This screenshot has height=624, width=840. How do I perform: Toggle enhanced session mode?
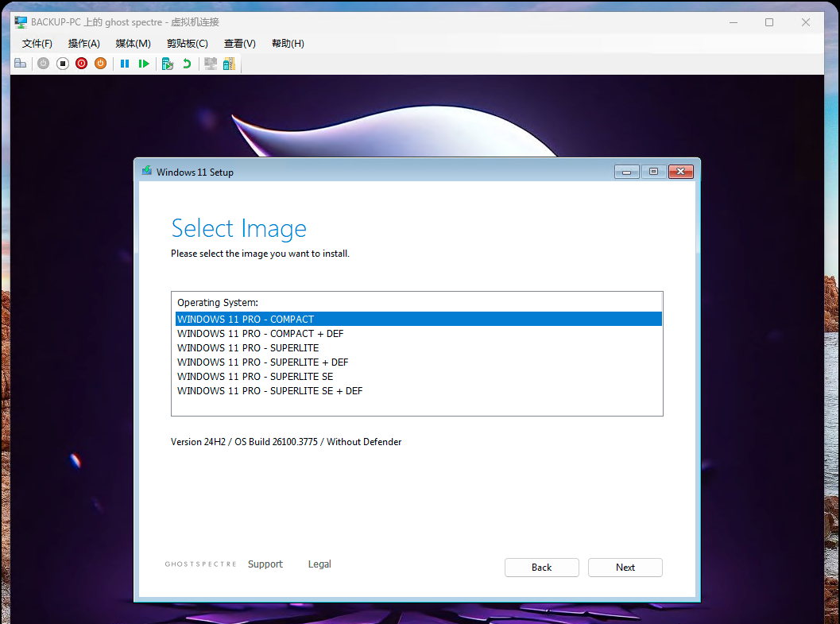pos(209,63)
